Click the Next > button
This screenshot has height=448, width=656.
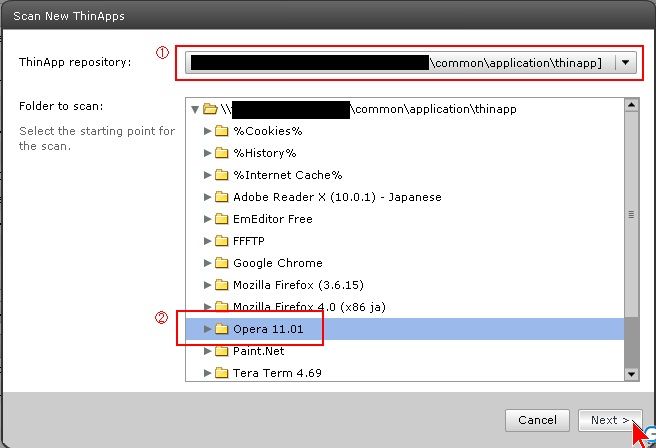610,420
